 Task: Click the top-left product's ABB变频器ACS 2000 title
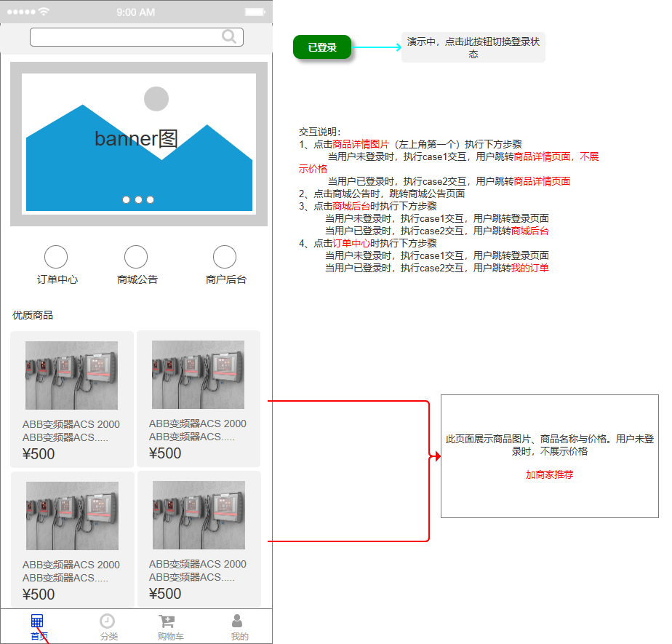[71, 424]
